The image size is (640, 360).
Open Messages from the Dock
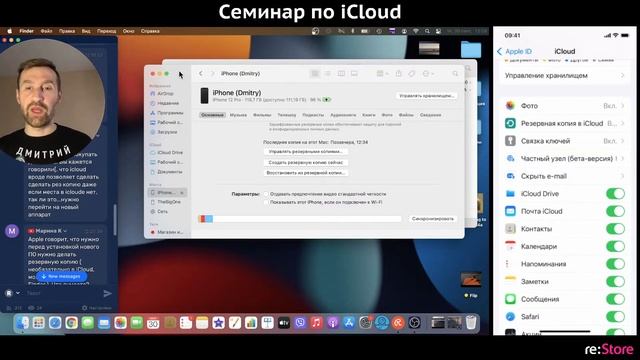(88, 323)
